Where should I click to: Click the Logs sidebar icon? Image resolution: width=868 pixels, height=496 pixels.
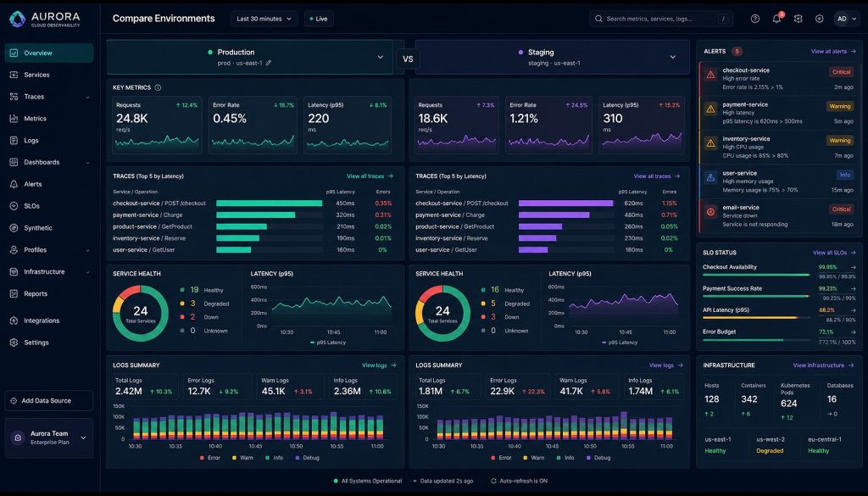click(14, 141)
